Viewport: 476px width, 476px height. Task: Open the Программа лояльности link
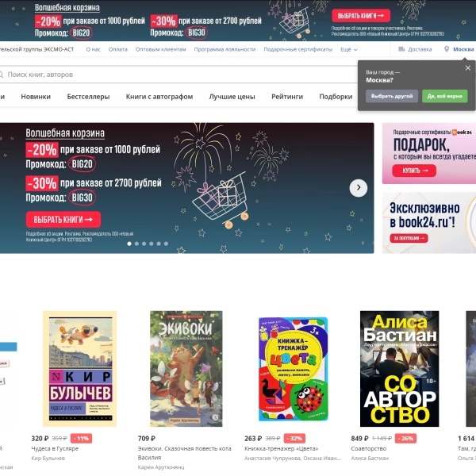pos(225,49)
